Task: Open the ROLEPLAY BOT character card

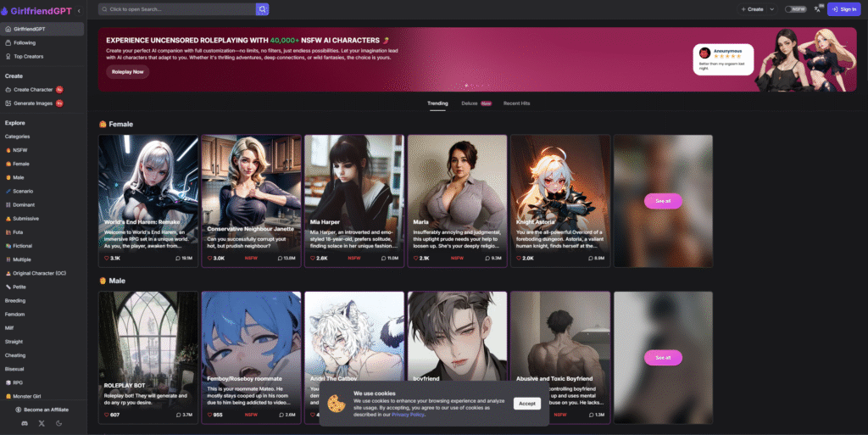Action: click(x=148, y=358)
